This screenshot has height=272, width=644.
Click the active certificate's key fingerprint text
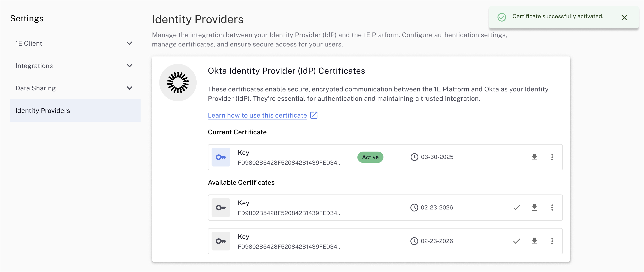click(x=289, y=163)
